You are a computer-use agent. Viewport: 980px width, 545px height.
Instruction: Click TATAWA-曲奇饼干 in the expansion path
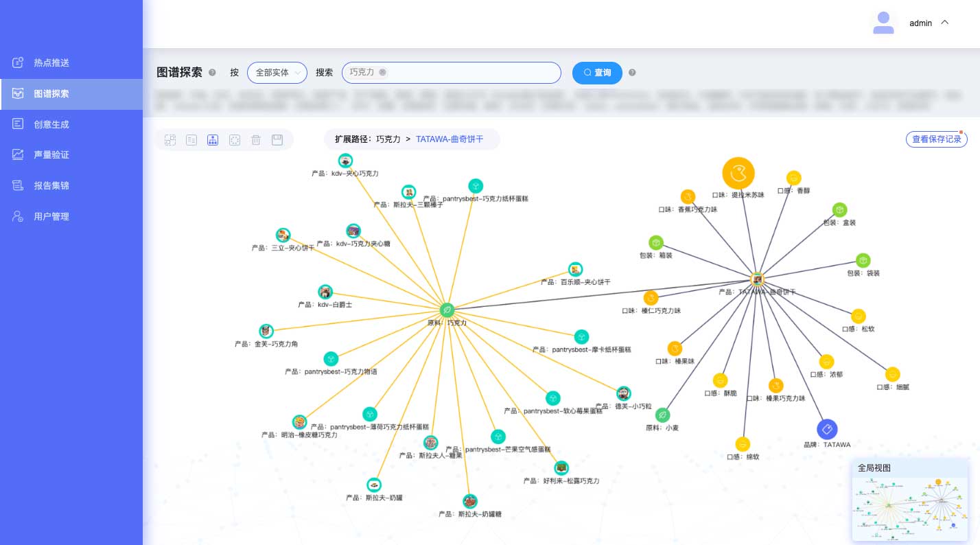tap(450, 139)
